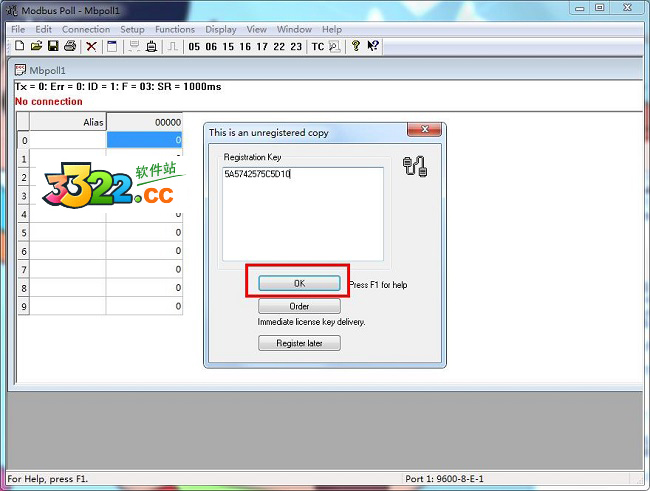Open the Functions menu
This screenshot has width=650, height=491.
[x=175, y=29]
